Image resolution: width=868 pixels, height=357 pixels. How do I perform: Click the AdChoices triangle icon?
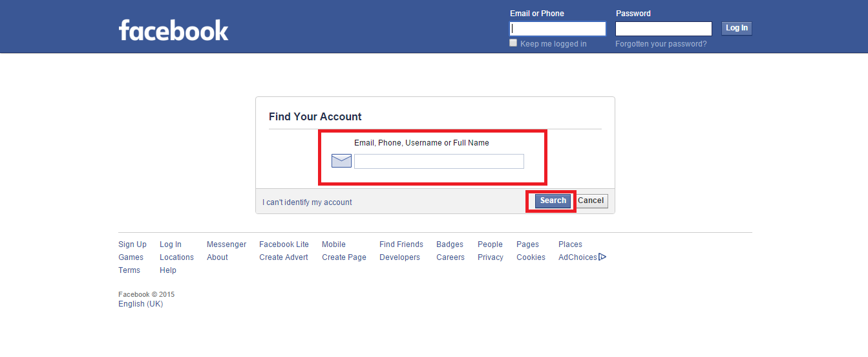(x=602, y=257)
